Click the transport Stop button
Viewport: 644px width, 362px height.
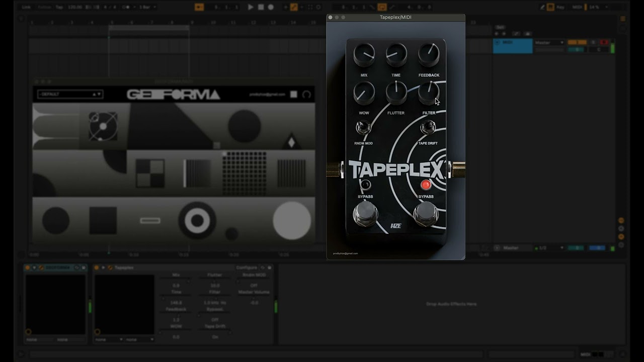pyautogui.click(x=261, y=7)
